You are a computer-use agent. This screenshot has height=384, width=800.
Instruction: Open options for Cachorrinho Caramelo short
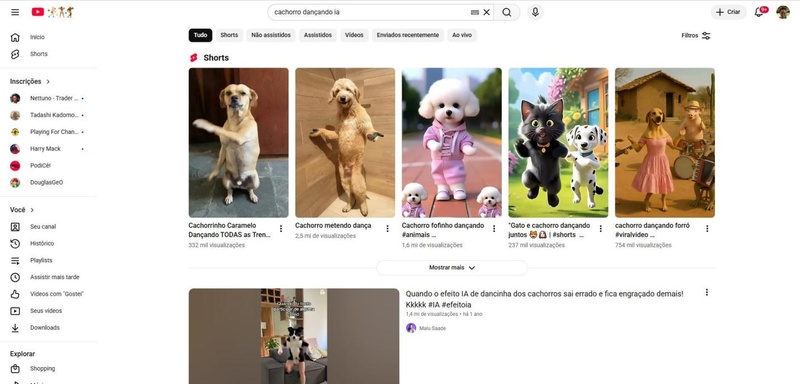pyautogui.click(x=281, y=228)
